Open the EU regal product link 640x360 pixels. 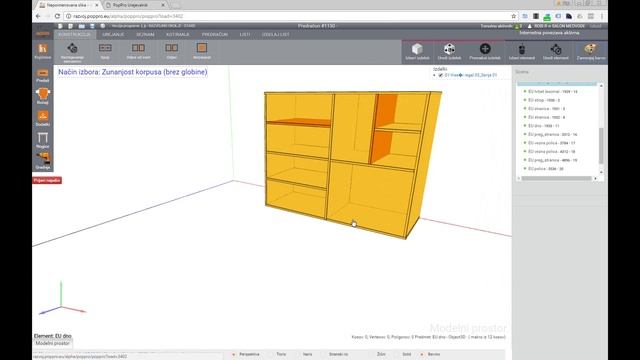(471, 76)
